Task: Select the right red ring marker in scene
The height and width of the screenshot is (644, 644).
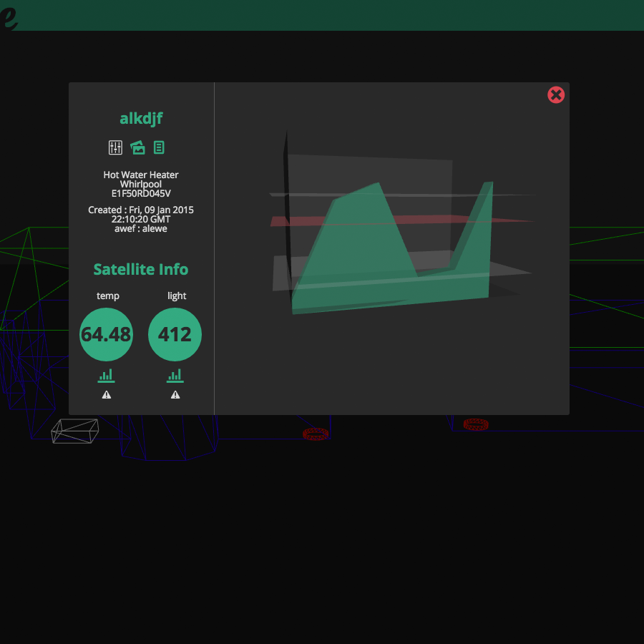Action: pyautogui.click(x=476, y=424)
